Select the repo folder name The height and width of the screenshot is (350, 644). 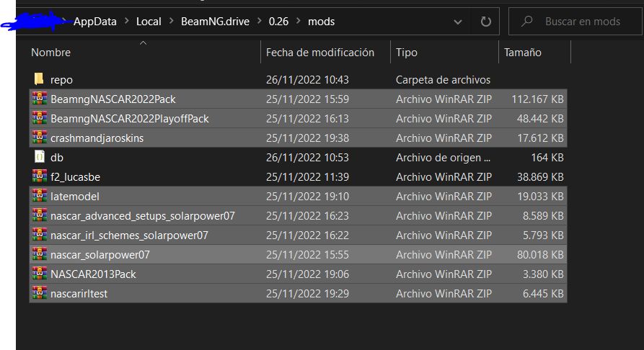61,80
